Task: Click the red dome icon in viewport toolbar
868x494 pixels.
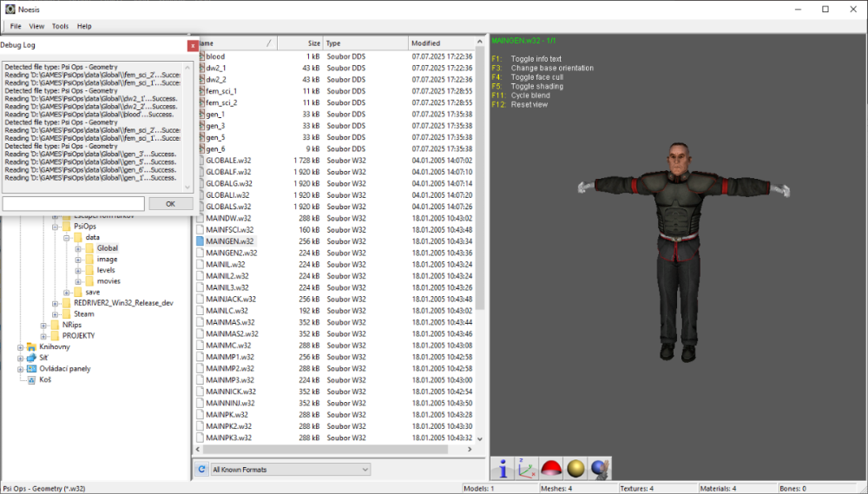Action: (x=549, y=469)
